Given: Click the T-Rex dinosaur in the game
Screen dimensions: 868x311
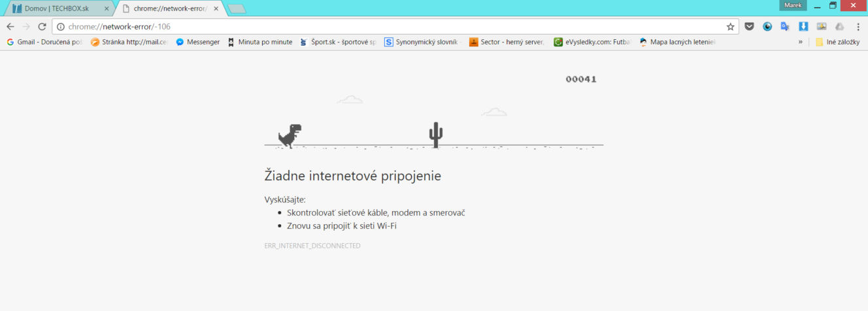Looking at the screenshot, I should (x=290, y=136).
